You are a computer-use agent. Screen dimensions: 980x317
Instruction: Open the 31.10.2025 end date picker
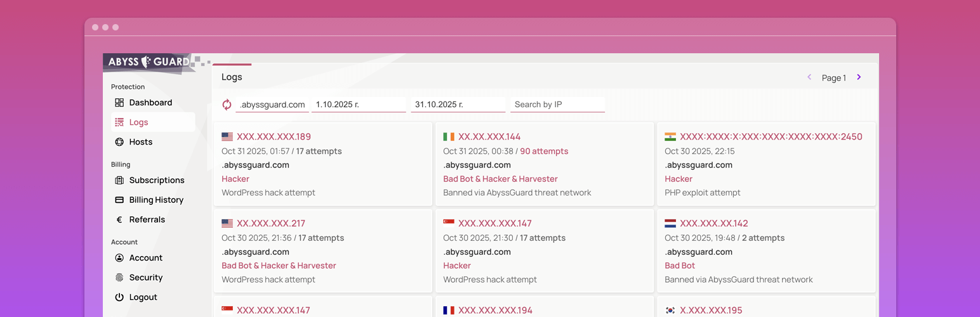(458, 105)
